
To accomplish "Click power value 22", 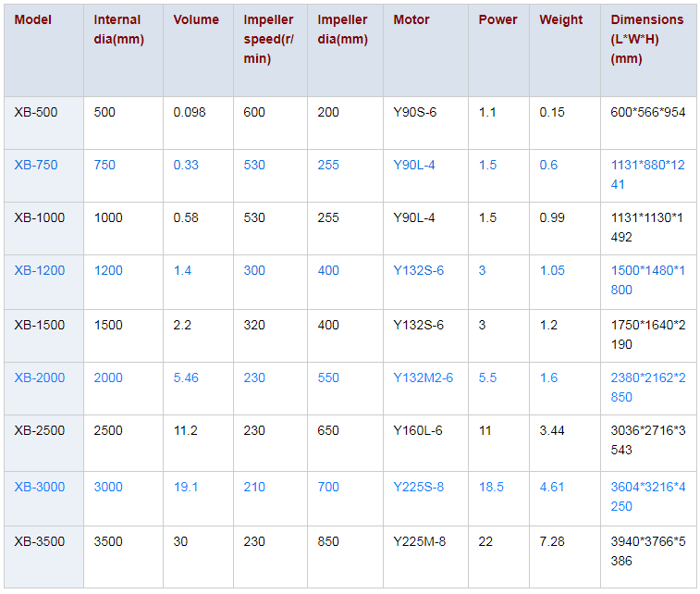I will point(485,541).
